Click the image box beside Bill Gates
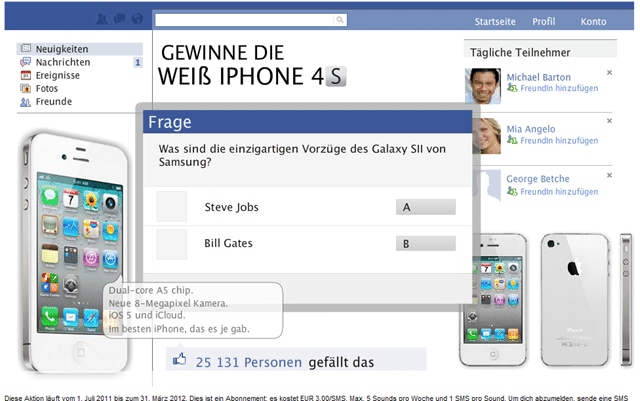 172,244
